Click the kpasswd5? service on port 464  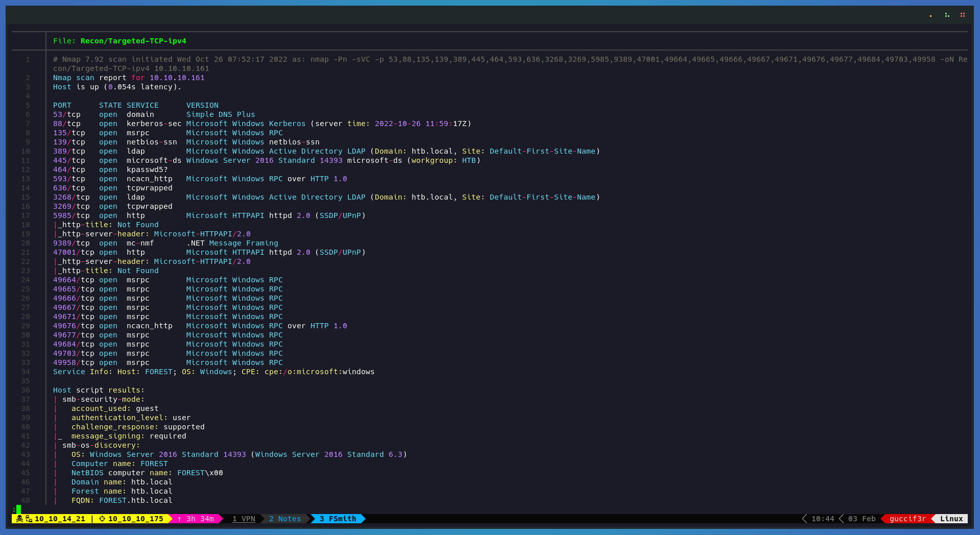tap(147, 169)
